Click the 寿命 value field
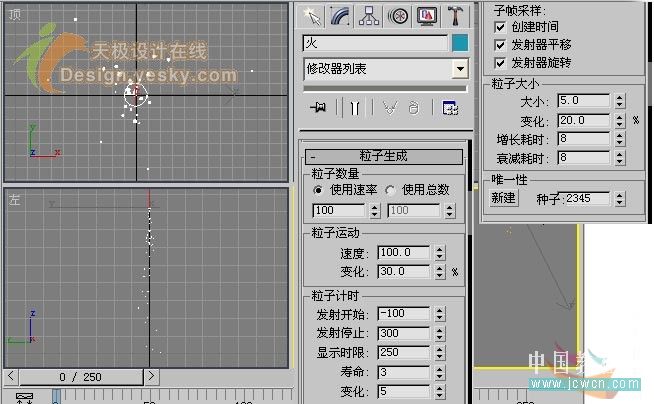 (404, 372)
